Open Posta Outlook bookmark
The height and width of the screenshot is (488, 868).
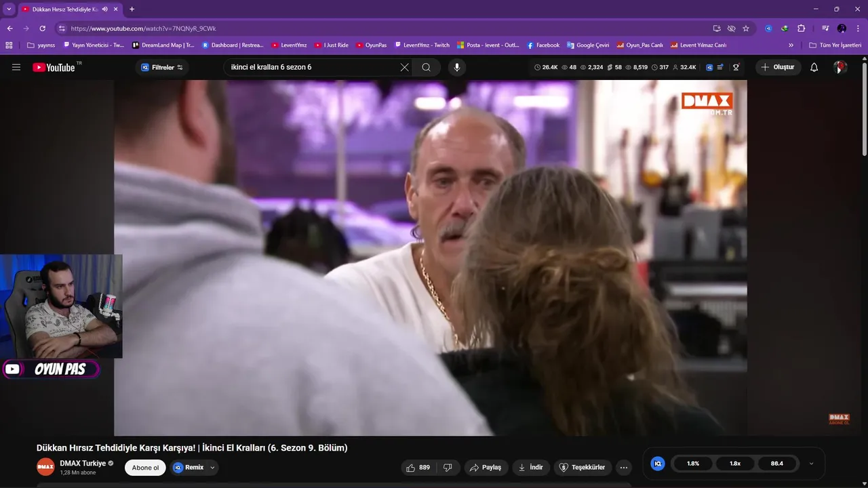[488, 45]
